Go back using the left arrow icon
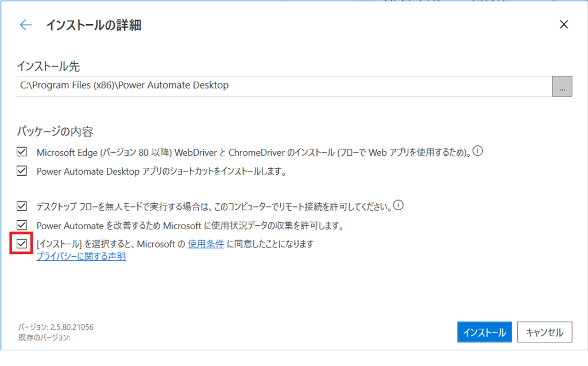 pos(25,25)
